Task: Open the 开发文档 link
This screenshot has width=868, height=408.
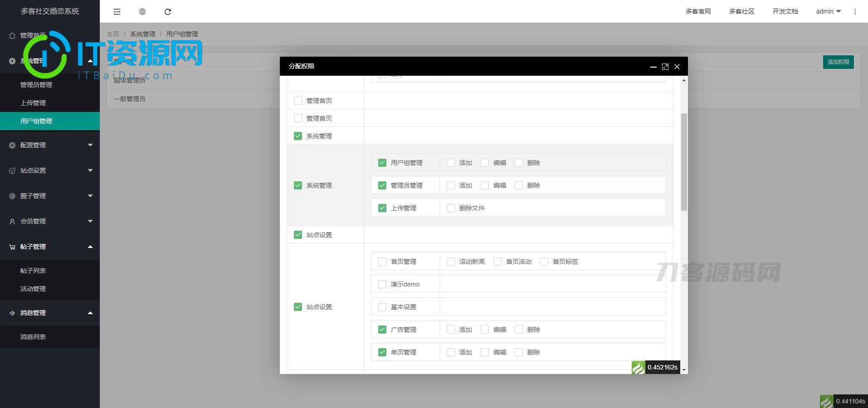Action: [785, 11]
